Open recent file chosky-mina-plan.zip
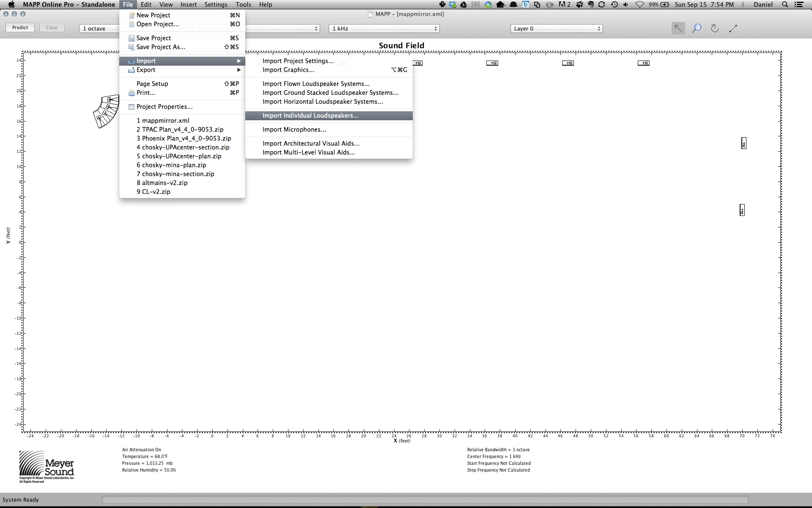 click(182, 165)
